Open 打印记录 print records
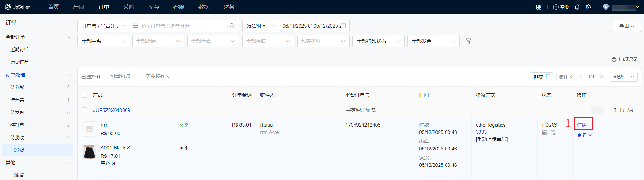This screenshot has width=644, height=180. point(625,59)
